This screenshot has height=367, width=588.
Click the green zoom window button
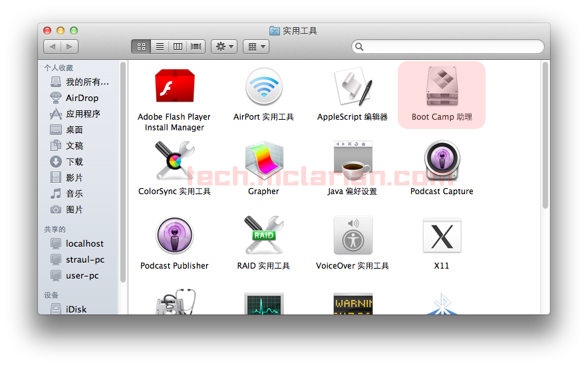[74, 31]
